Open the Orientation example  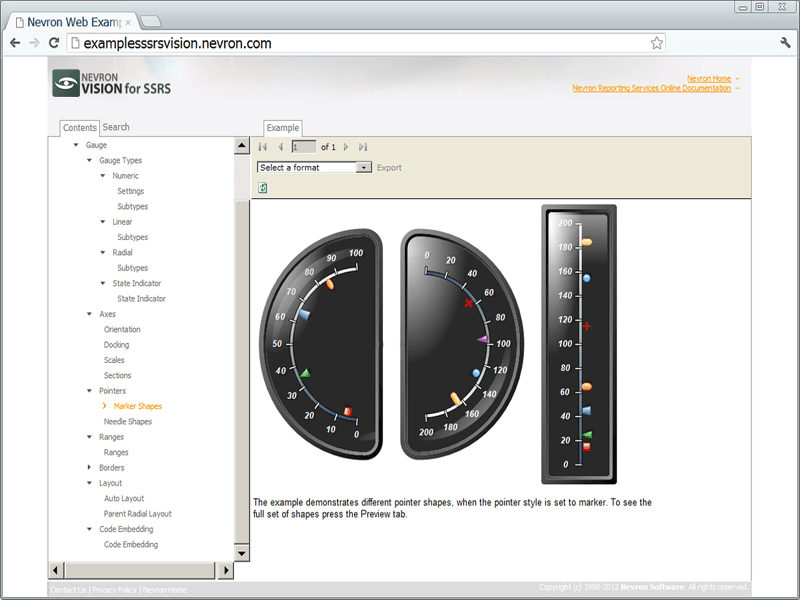coord(122,329)
